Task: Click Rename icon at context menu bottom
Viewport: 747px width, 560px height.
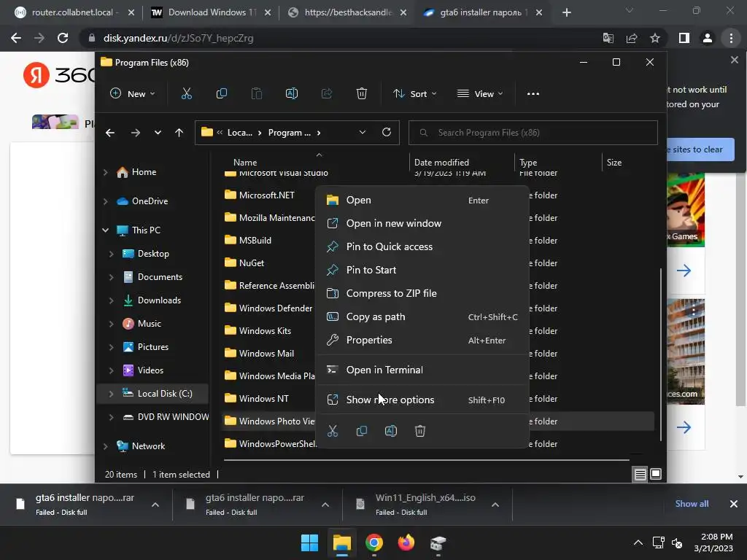Action: tap(391, 432)
